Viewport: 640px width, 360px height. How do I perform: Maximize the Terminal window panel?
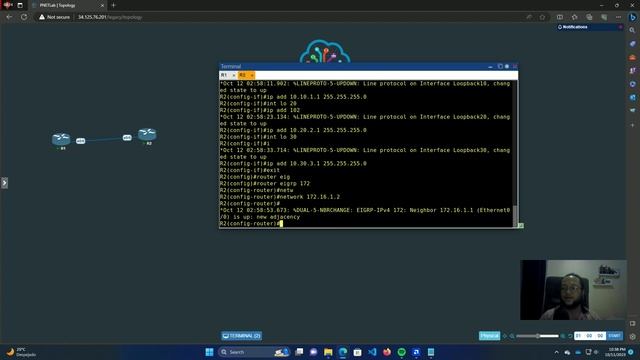click(x=500, y=67)
